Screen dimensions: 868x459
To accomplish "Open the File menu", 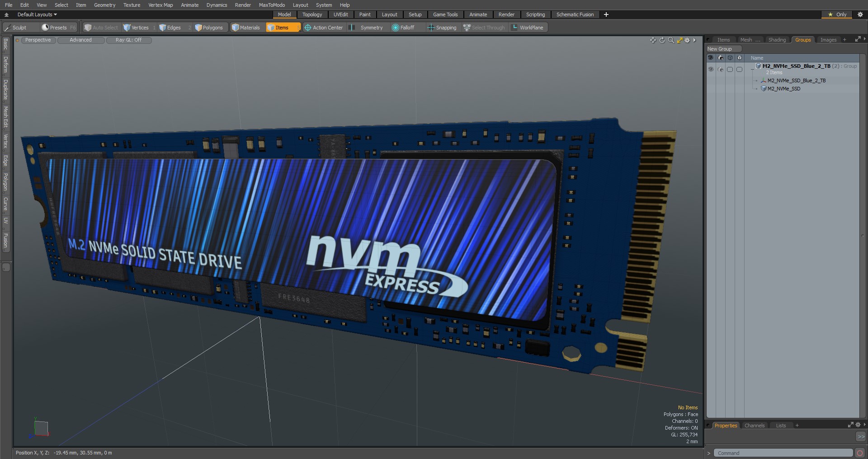I will (9, 5).
